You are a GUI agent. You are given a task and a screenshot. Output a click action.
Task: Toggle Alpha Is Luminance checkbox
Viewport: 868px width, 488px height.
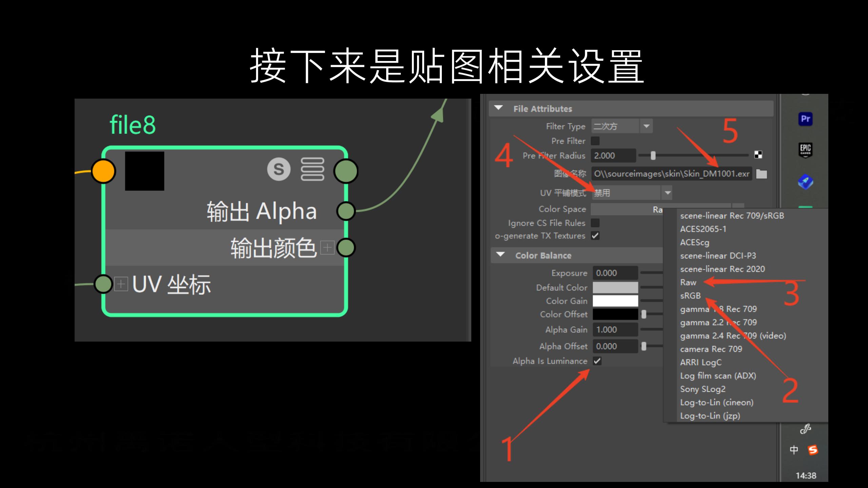(597, 361)
